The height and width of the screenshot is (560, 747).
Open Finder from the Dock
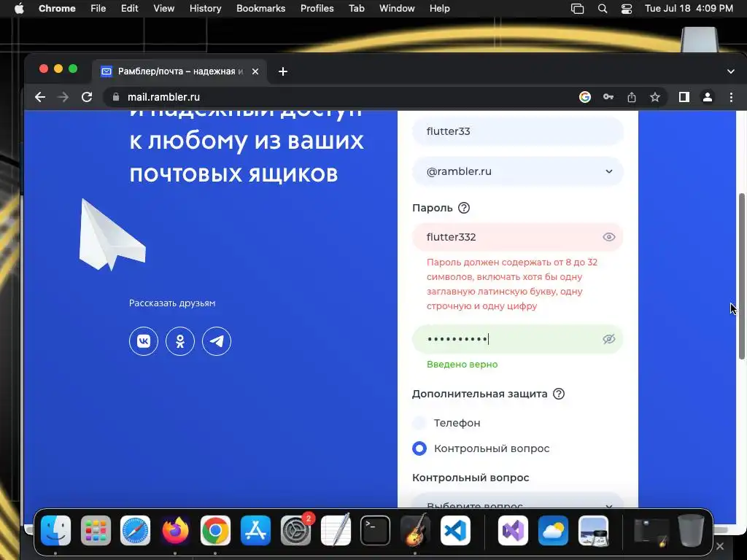pyautogui.click(x=55, y=530)
